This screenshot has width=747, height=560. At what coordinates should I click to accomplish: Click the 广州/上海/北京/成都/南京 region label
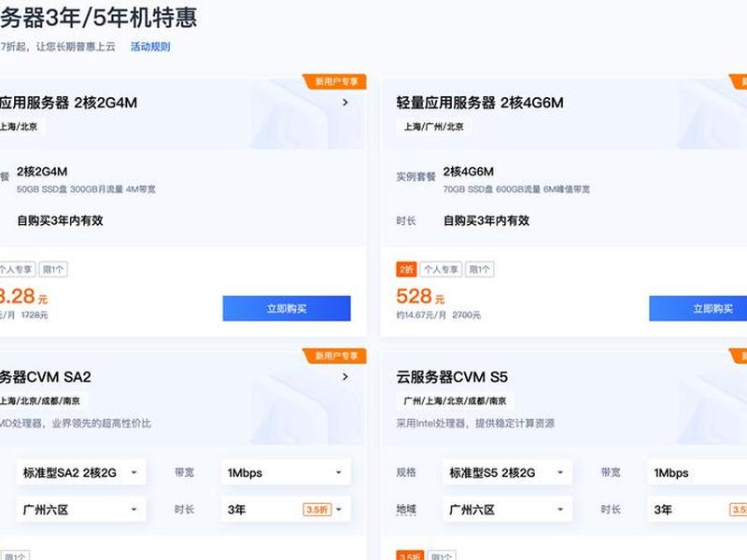coord(456,401)
